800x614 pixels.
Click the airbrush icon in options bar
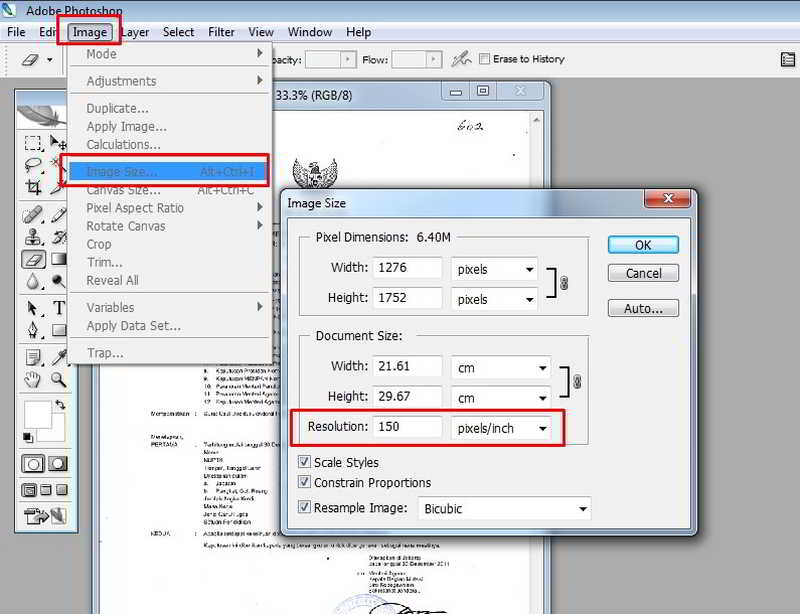point(461,59)
